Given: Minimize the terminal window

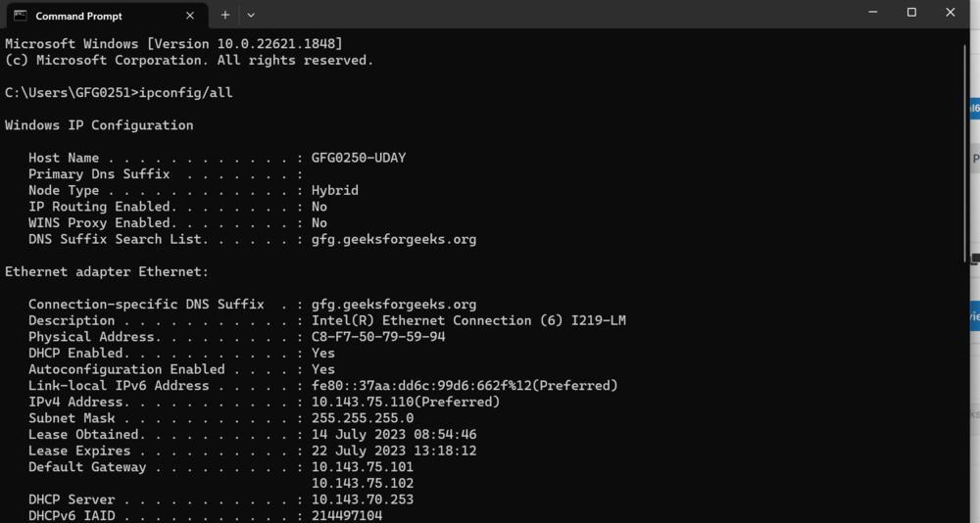Looking at the screenshot, I should tap(873, 13).
